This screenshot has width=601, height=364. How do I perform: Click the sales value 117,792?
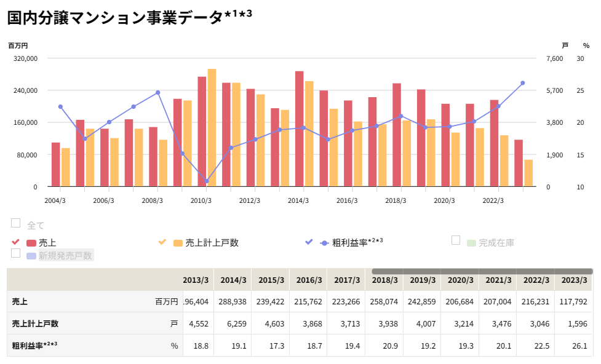(573, 301)
